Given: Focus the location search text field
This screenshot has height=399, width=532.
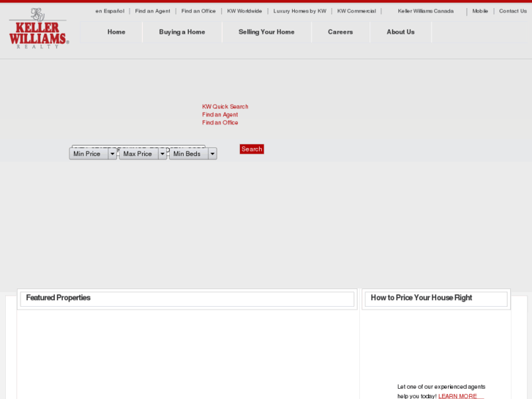Looking at the screenshot, I should click(138, 146).
